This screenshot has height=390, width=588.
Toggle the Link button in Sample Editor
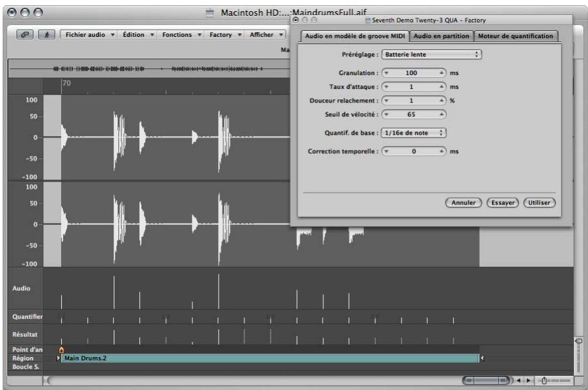pyautogui.click(x=25, y=35)
